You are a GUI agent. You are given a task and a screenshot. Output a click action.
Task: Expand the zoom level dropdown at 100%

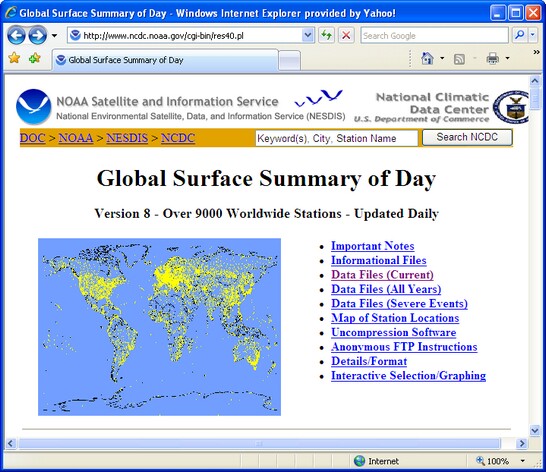[523, 461]
